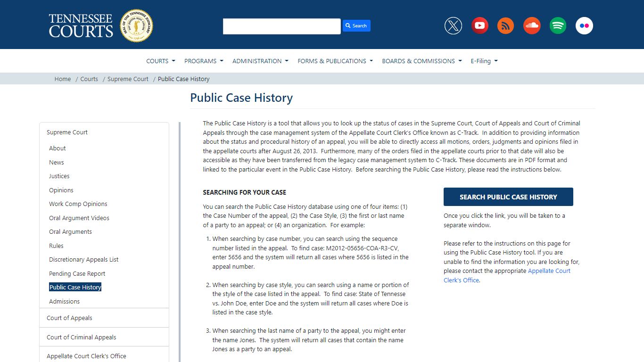
Task: Open News in the sidebar
Action: (57, 162)
